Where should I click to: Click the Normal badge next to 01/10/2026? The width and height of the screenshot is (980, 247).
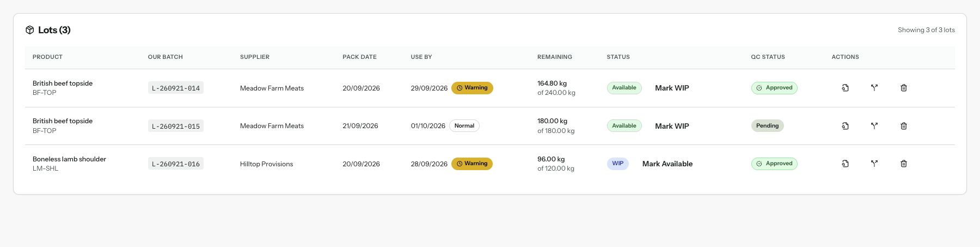(464, 126)
